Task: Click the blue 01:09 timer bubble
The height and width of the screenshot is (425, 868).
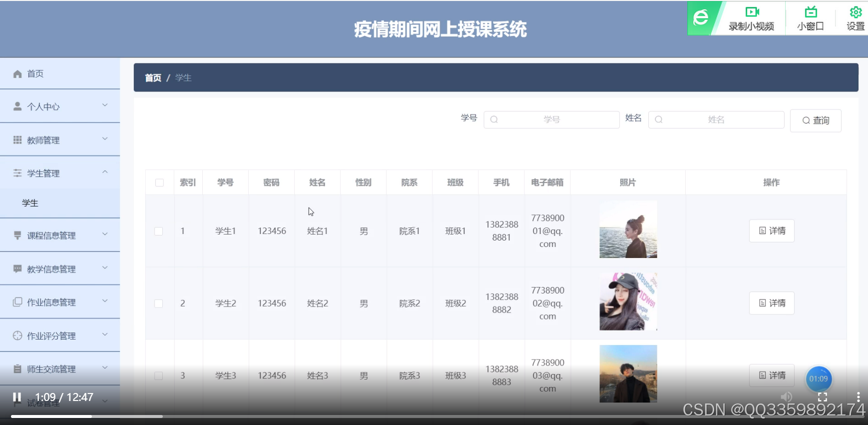Action: coord(819,379)
